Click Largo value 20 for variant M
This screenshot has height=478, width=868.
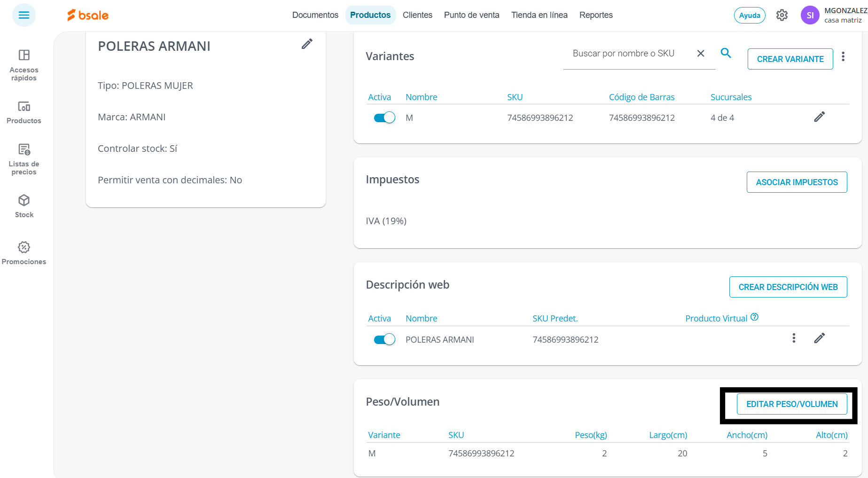pyautogui.click(x=682, y=454)
